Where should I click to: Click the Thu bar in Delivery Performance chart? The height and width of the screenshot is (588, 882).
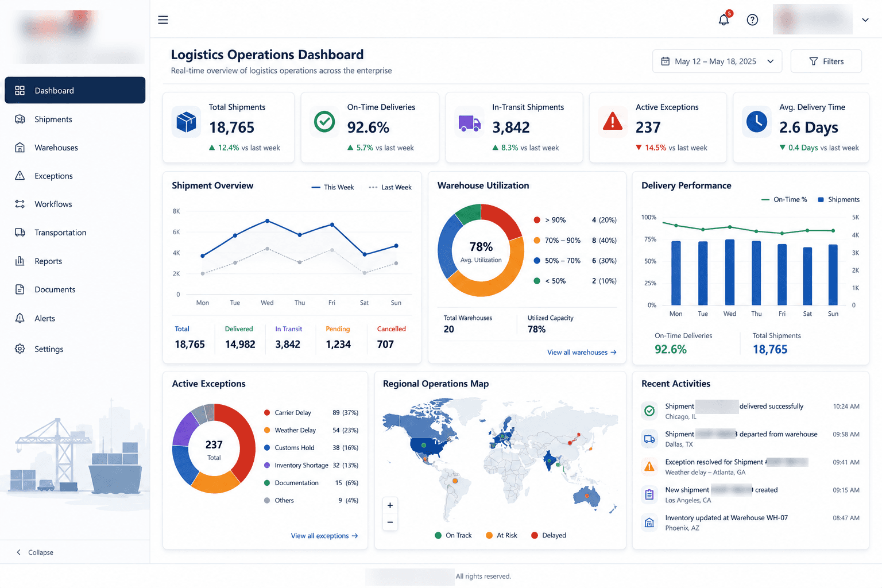(756, 273)
